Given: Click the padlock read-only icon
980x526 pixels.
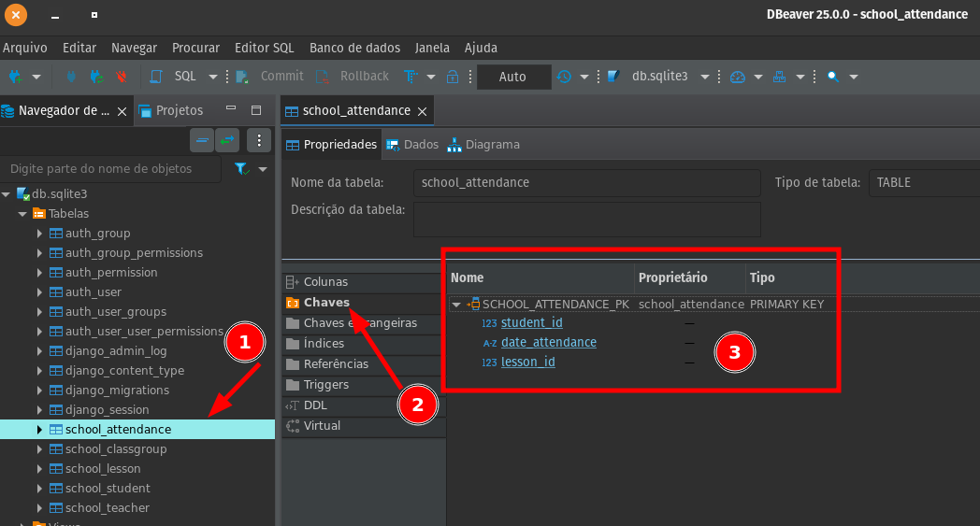Looking at the screenshot, I should coord(453,77).
